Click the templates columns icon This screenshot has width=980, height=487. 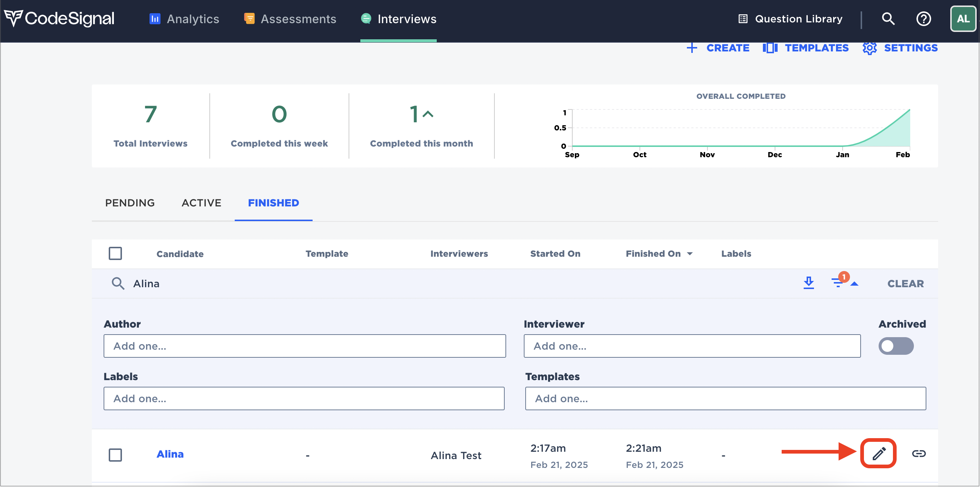(770, 48)
